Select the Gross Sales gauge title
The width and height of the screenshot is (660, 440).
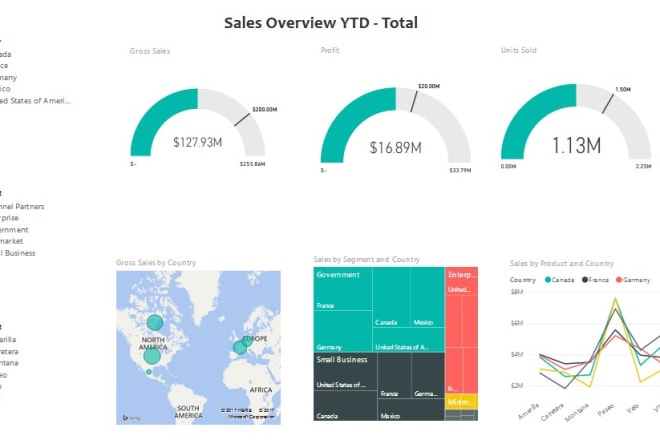(x=150, y=51)
